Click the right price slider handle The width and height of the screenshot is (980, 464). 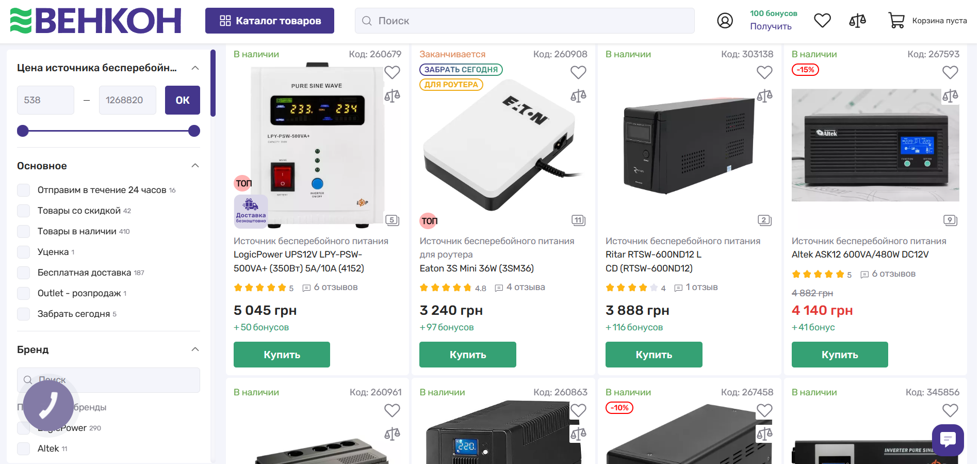pos(194,131)
